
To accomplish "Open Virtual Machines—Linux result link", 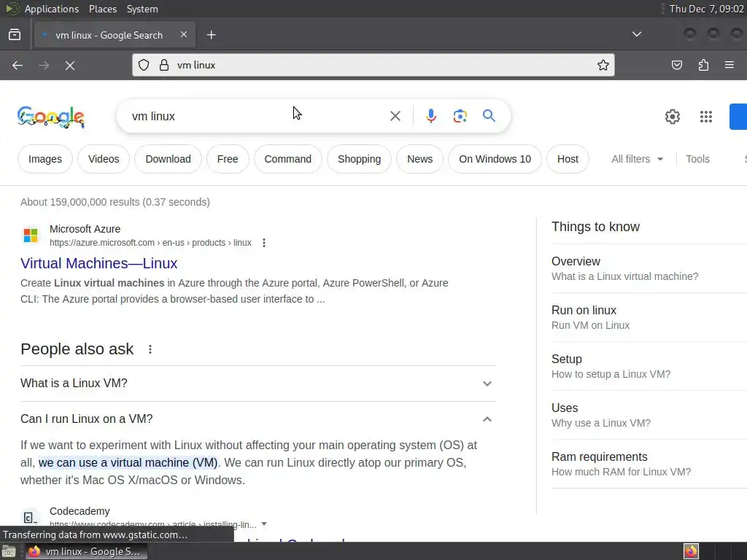I will coord(98,263).
